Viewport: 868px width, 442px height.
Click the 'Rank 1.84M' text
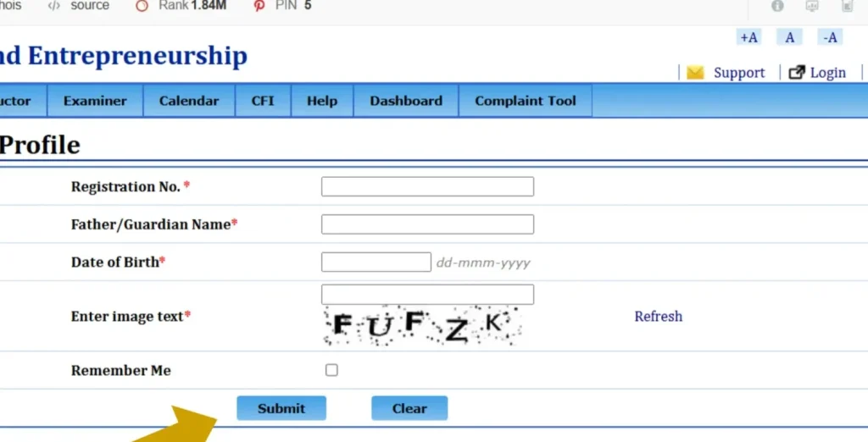tap(192, 6)
